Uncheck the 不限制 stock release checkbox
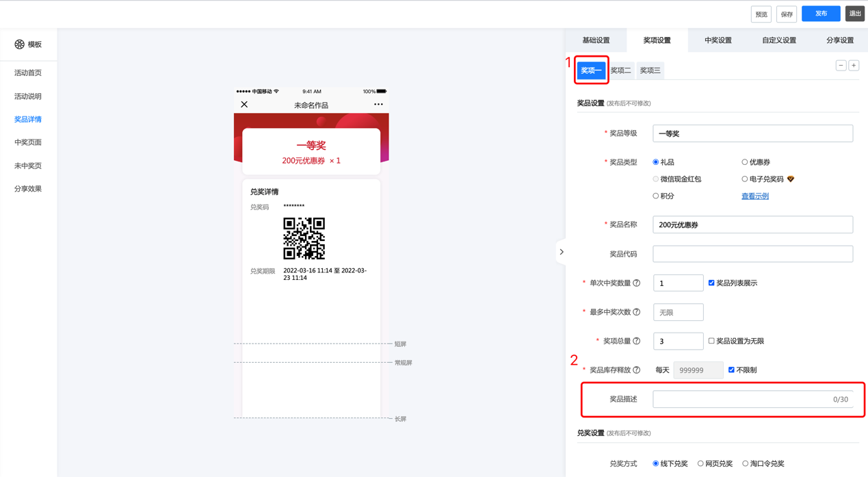This screenshot has height=477, width=868. pos(731,370)
